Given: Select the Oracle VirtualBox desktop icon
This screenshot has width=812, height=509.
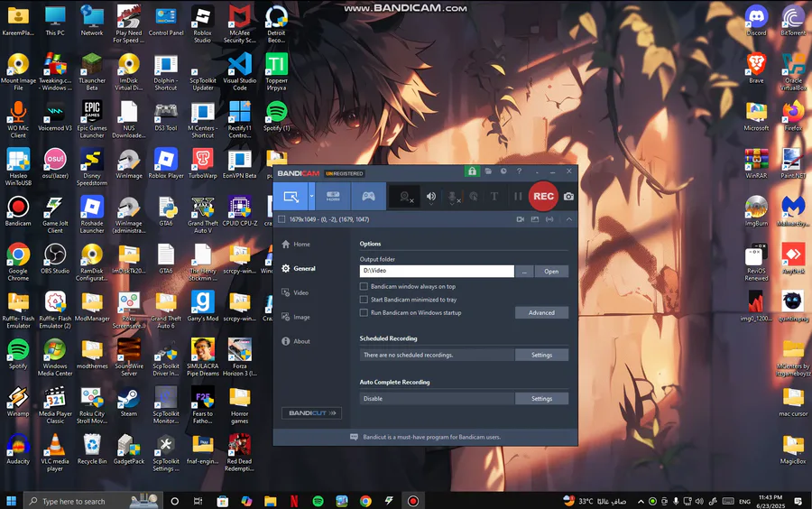Looking at the screenshot, I should [793, 71].
